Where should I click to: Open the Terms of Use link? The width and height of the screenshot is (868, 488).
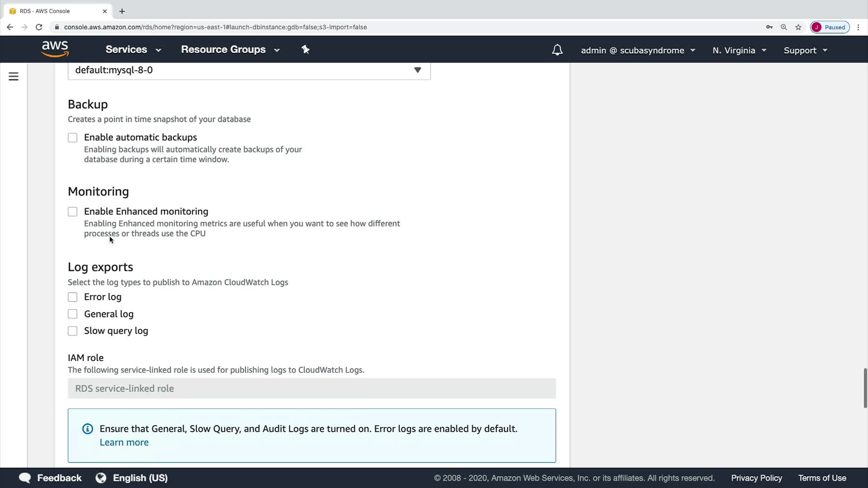click(x=822, y=478)
